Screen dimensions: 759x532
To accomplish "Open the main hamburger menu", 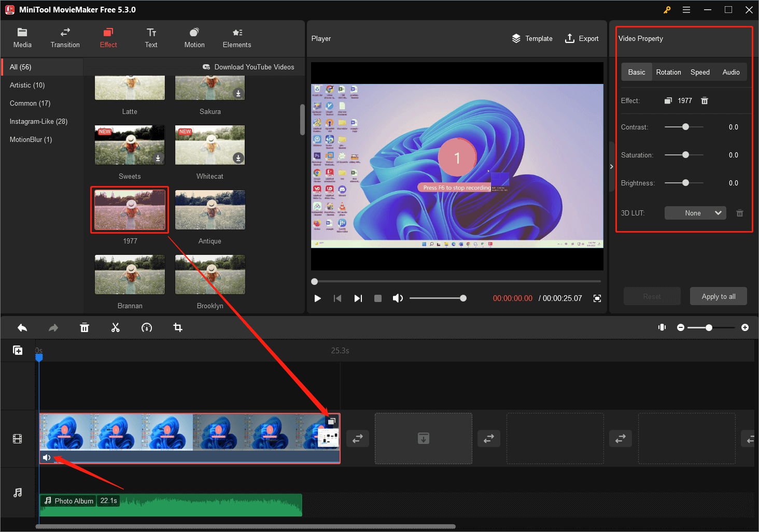I will pos(686,10).
